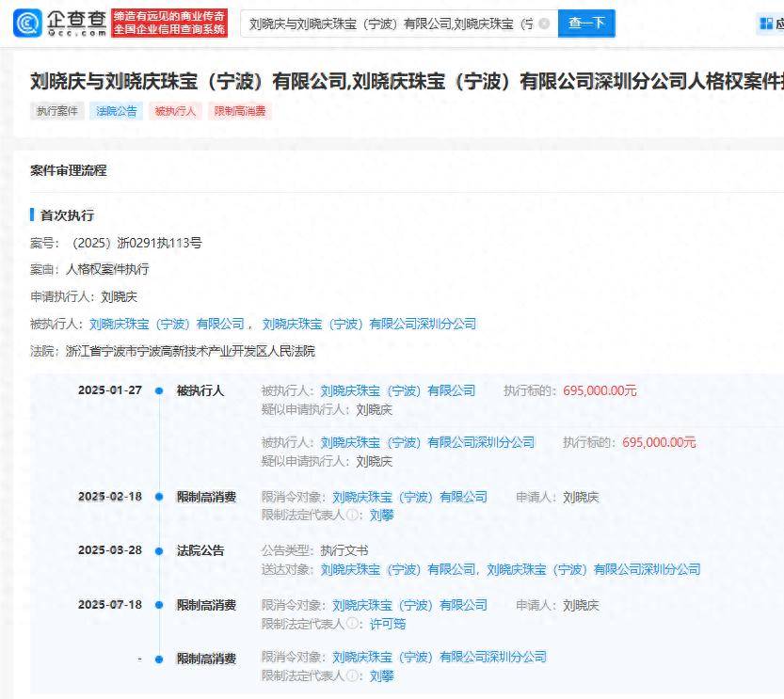This screenshot has height=699, width=784.
Task: Click the 法院公告 stage label dated 2025-03-28
Action: (200, 551)
